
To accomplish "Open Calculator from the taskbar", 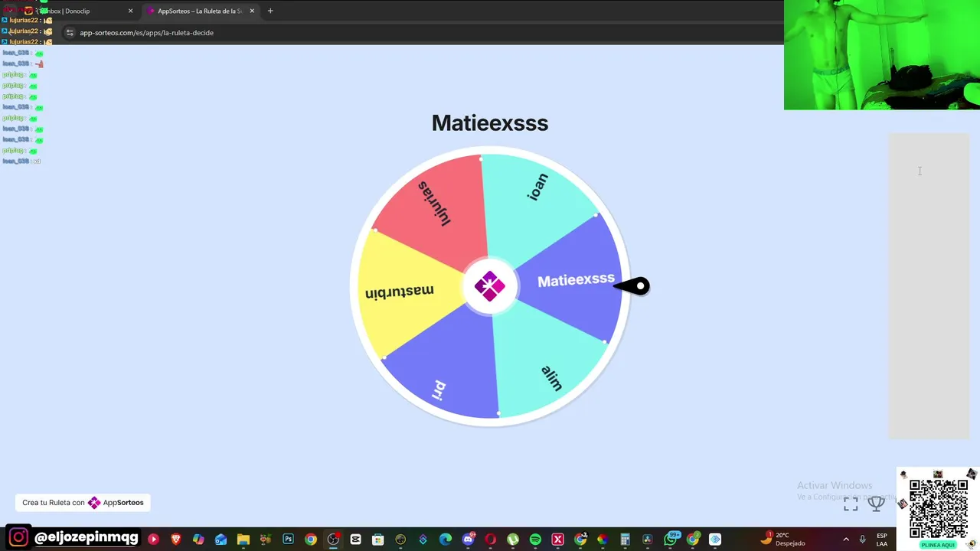I will click(x=625, y=540).
